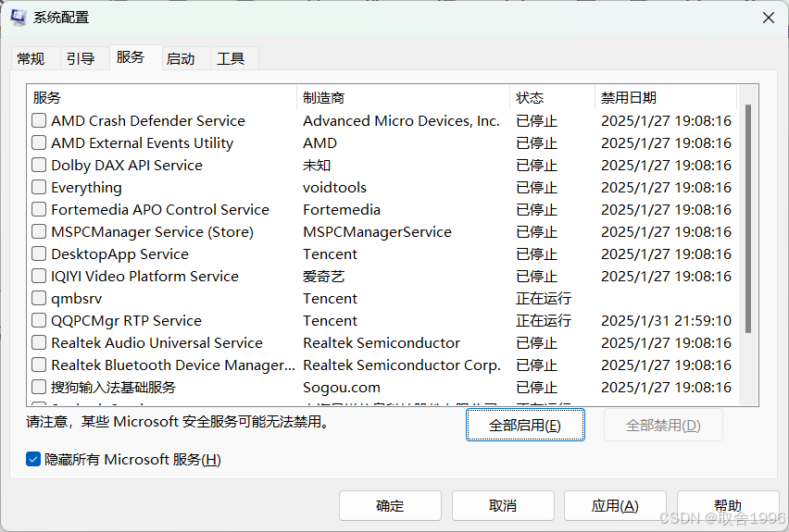Click Realtek Semiconductor cell in Audio row
Viewport: 789px width, 532px height.
382,342
